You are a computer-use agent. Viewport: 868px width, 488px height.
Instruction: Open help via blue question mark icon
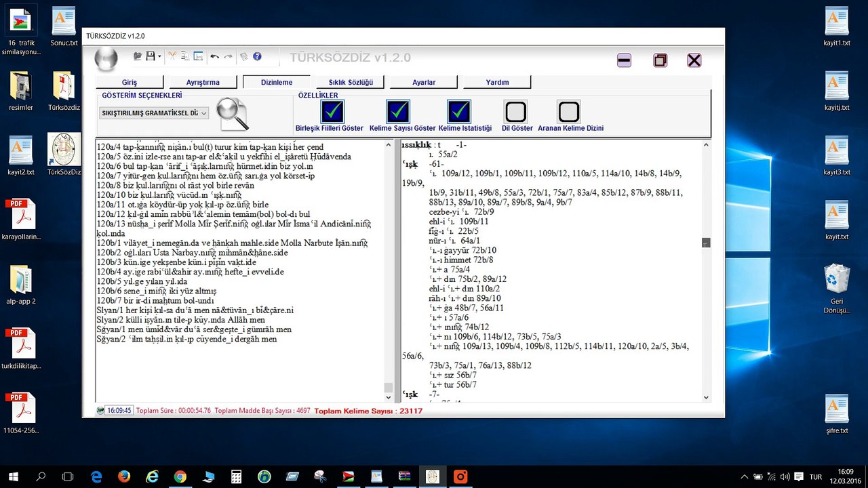click(x=257, y=57)
